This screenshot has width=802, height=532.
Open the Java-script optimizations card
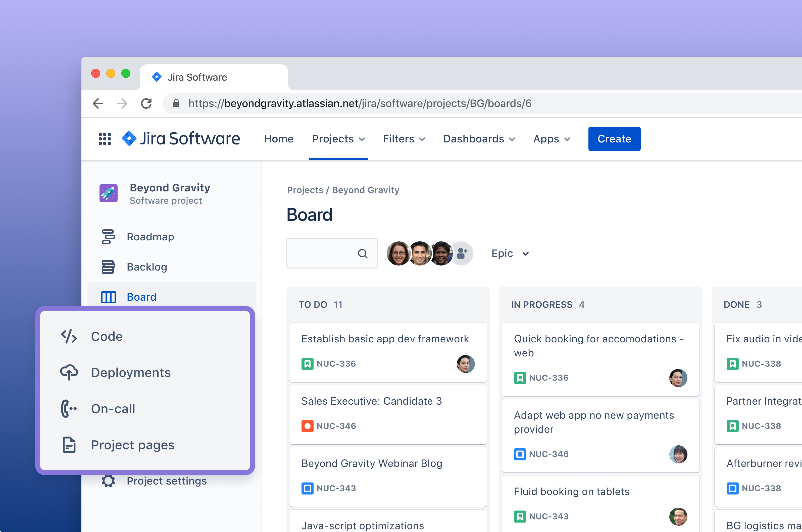pyautogui.click(x=388, y=521)
